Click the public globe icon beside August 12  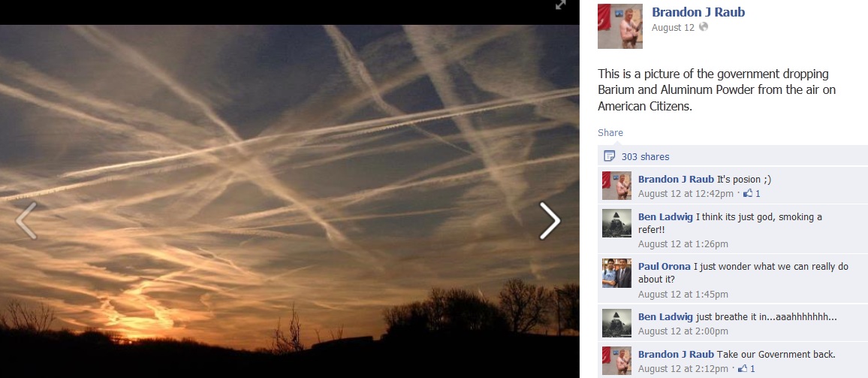coord(703,26)
